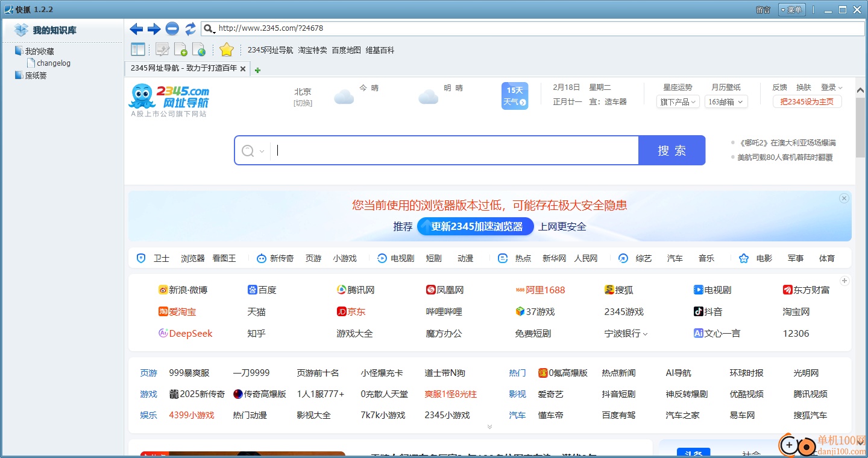Click the edit note pencil icon
Image resolution: width=868 pixels, height=458 pixels.
(162, 49)
